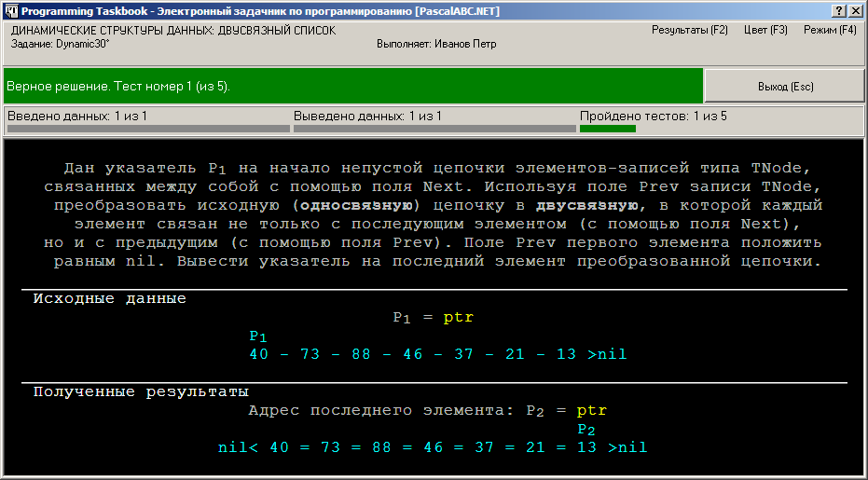Click the Выведено данных progress bar
Screen dimensions: 868x480
tap(434, 129)
